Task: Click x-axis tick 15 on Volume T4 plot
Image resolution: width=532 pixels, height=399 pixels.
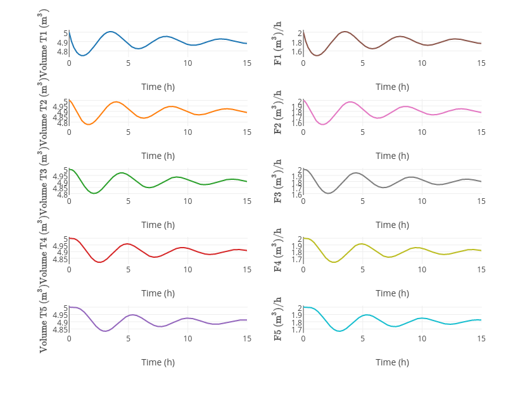Action: (x=247, y=270)
